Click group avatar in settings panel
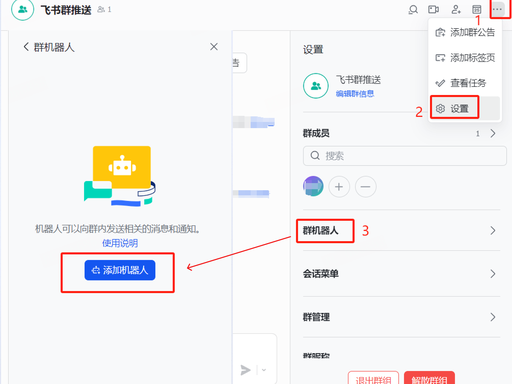 click(x=316, y=86)
